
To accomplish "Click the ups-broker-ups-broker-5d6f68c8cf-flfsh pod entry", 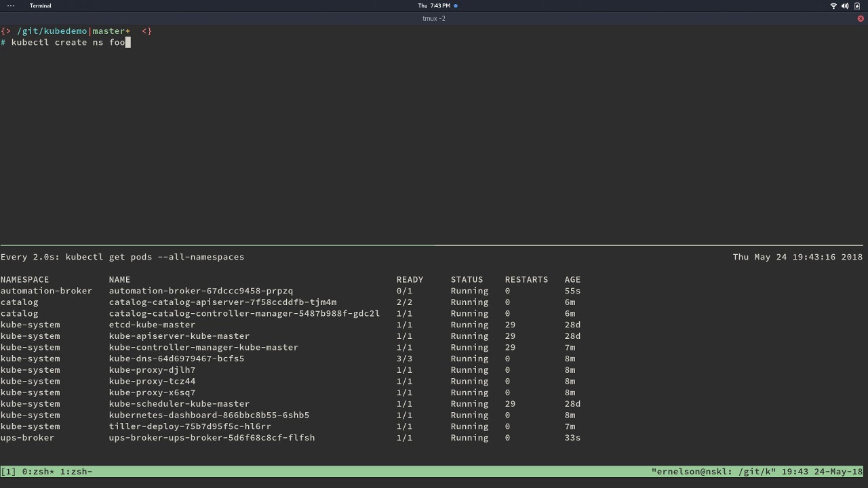I will [212, 438].
